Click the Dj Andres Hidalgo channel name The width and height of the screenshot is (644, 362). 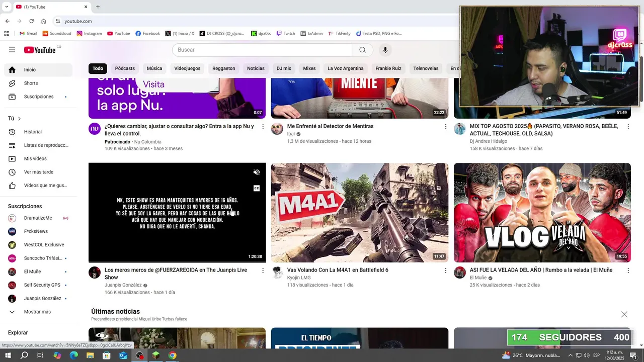tap(489, 141)
